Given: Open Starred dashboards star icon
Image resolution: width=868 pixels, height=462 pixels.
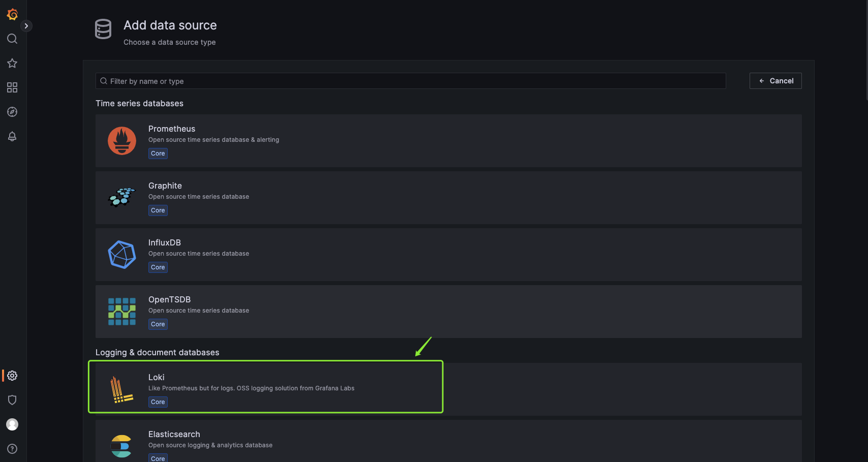Looking at the screenshot, I should [12, 63].
